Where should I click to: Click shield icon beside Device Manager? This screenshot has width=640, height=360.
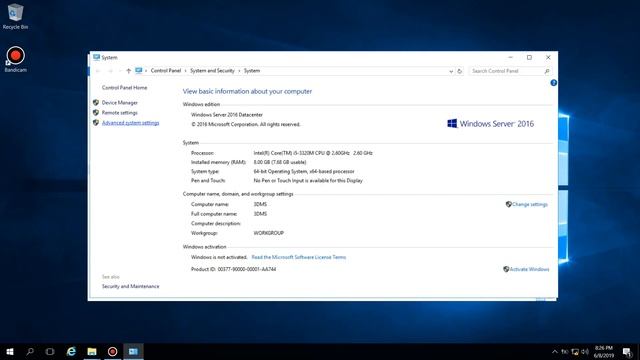[96, 102]
